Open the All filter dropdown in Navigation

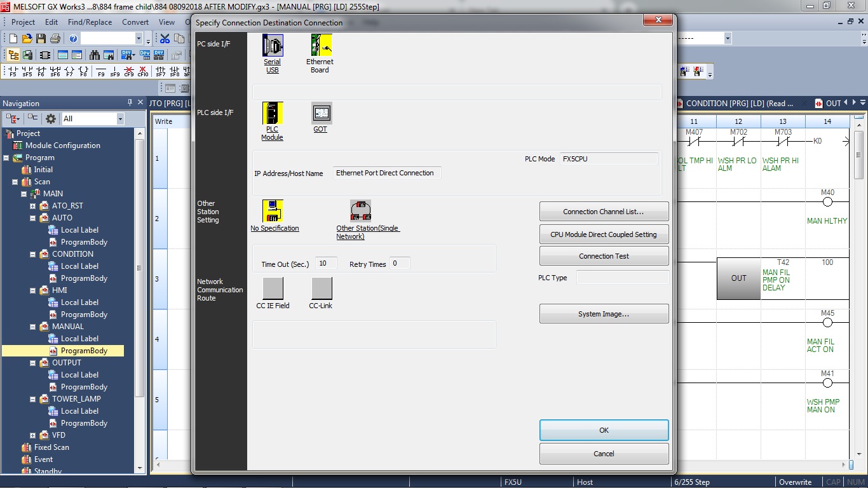(119, 118)
